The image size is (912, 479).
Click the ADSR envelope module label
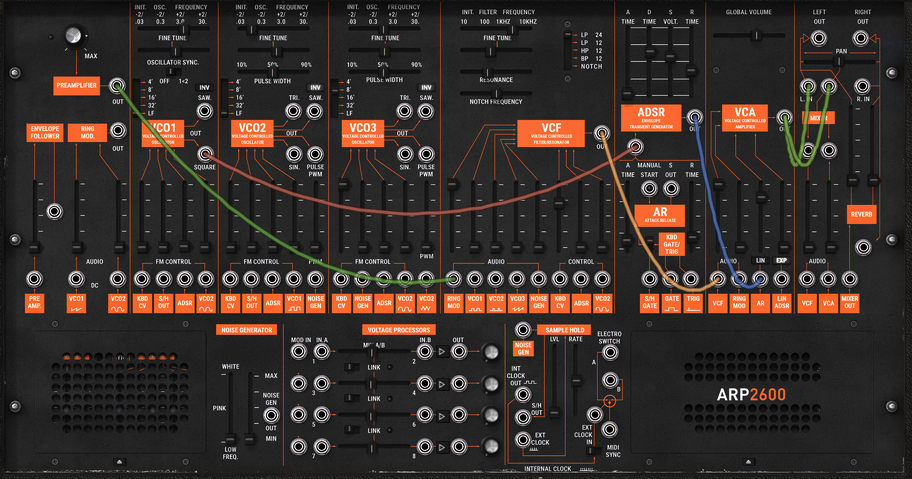tap(651, 119)
